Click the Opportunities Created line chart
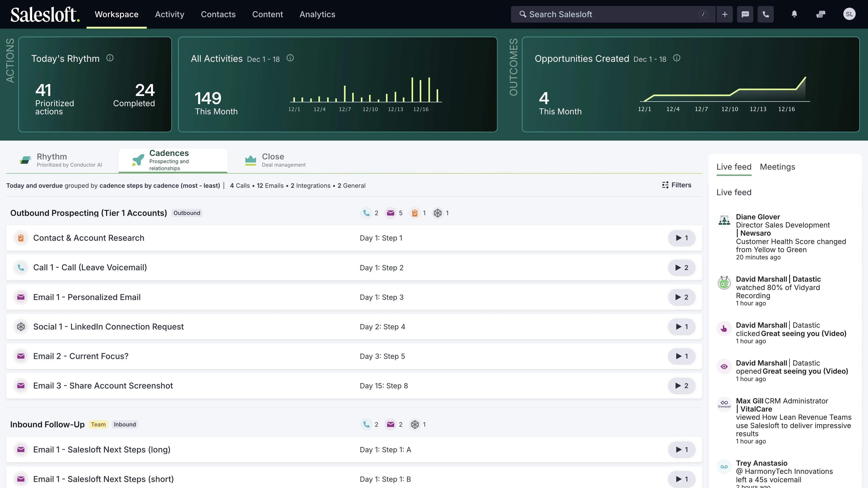This screenshot has height=488, width=868. tap(724, 94)
